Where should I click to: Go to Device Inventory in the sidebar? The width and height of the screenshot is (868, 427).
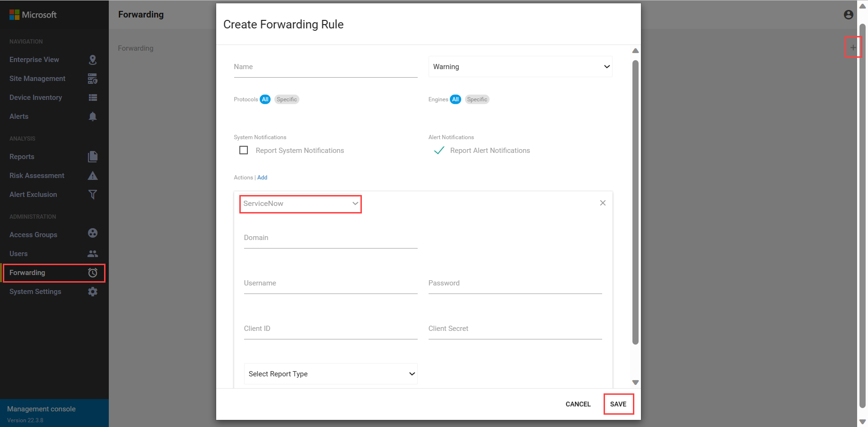pos(36,98)
